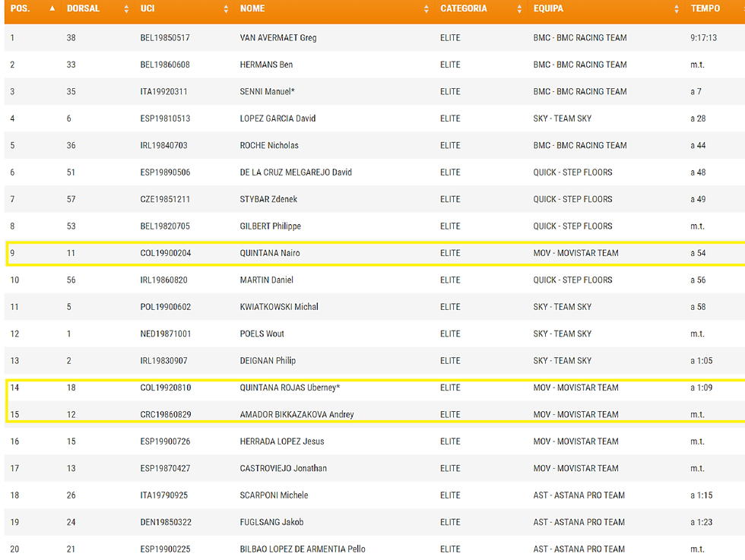Select rider name LOPEZ GARCIA David
This screenshot has width=745, height=560.
click(x=277, y=119)
